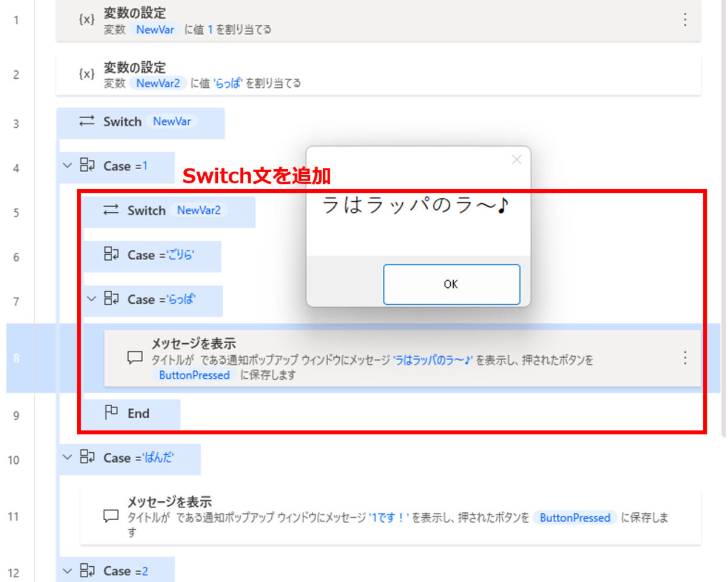Screen dimensions: 728x582
Task: Click the speech bubble icon on selected メッセージを表示
Action: click(x=135, y=358)
